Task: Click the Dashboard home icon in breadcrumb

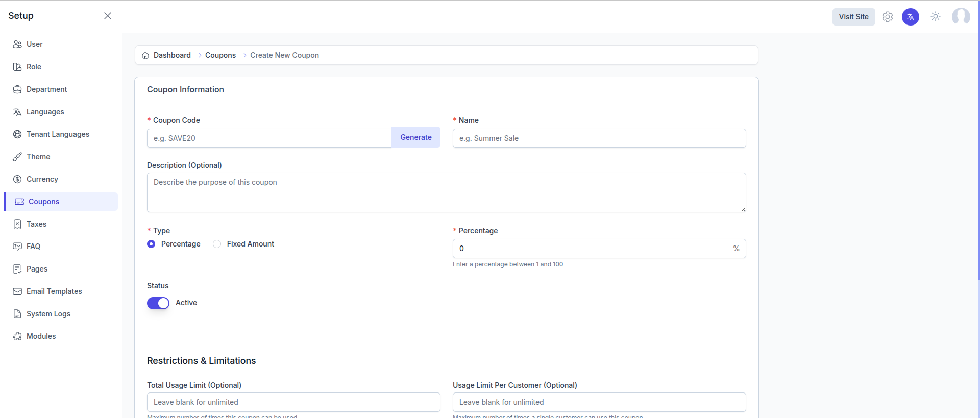Action: click(145, 55)
